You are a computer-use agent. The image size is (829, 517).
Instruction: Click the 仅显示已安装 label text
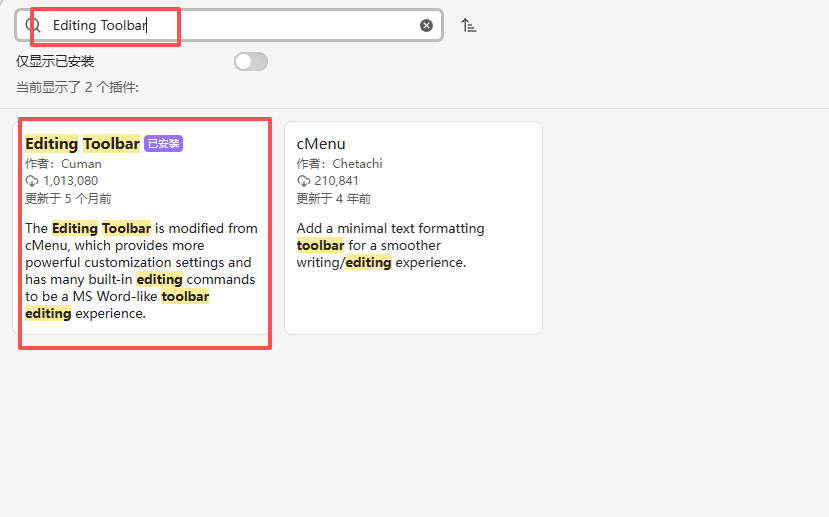(55, 62)
